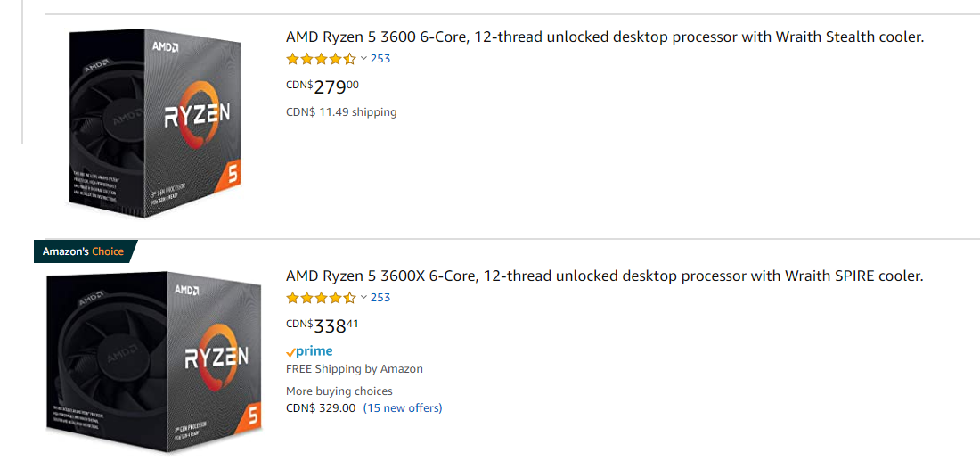
Task: Click the CDN$338.41 price
Action: (x=323, y=325)
